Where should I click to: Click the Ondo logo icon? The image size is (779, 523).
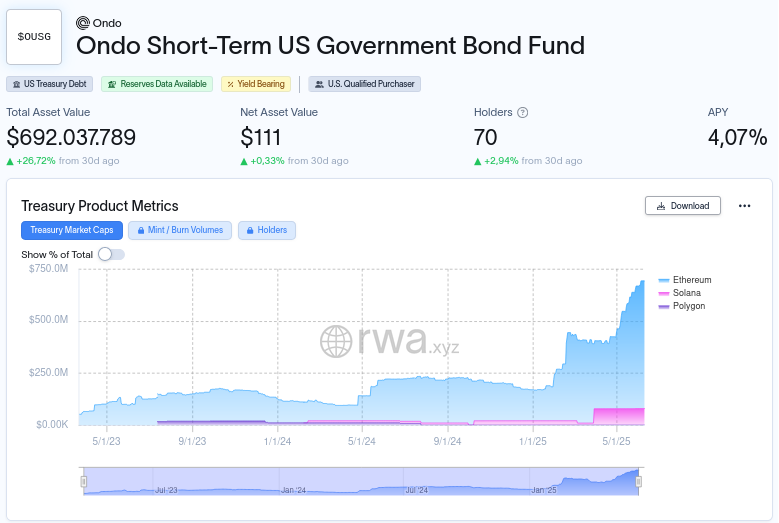pyautogui.click(x=83, y=23)
